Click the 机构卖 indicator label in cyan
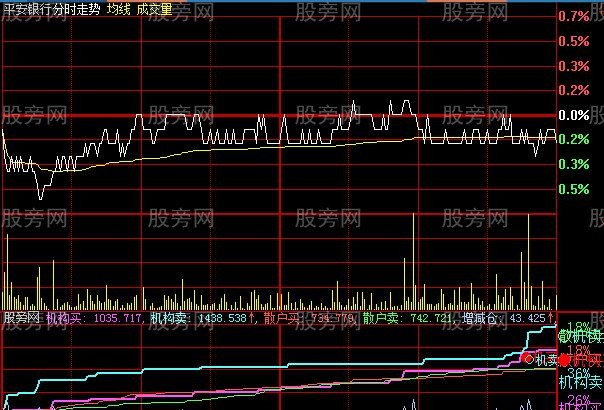The height and width of the screenshot is (410, 604). tap(167, 318)
